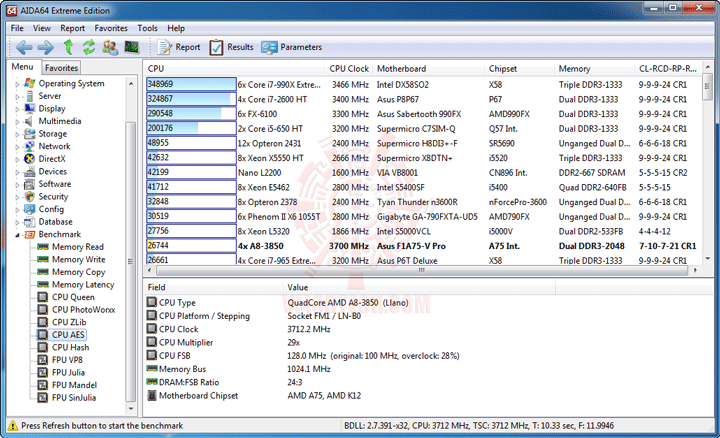The image size is (720, 438).
Task: Open the CPU Queen benchmark
Action: point(73,297)
